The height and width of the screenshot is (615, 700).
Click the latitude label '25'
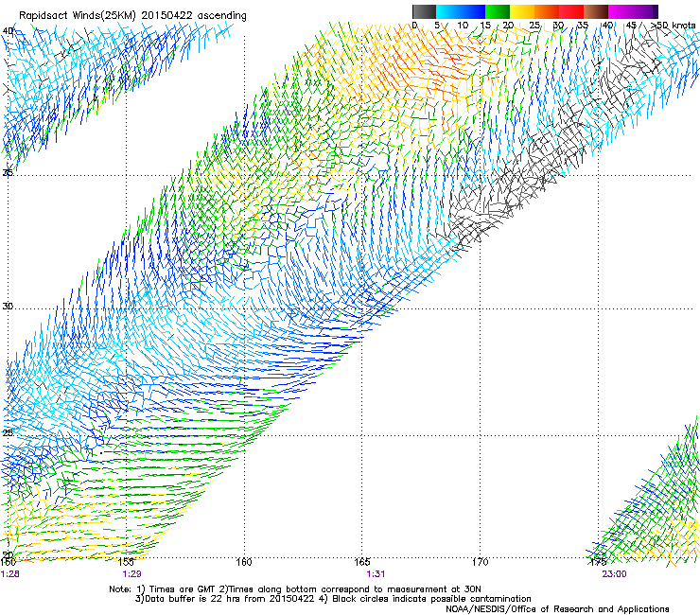click(8, 432)
